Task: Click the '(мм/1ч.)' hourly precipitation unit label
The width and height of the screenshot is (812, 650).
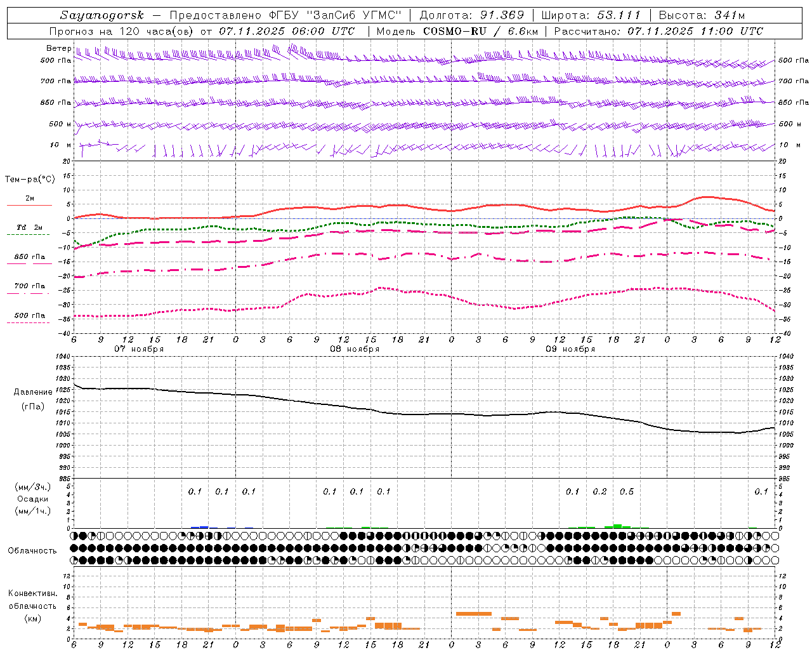Action: coord(33,511)
